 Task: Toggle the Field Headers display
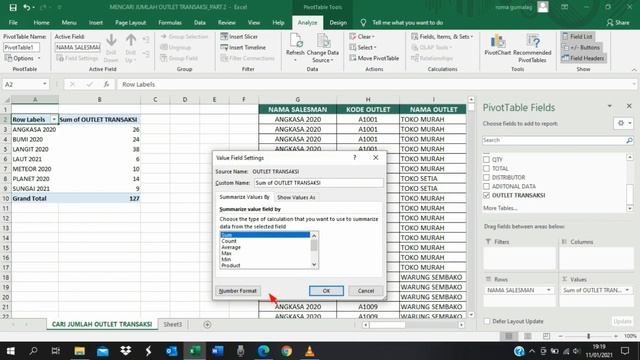[583, 58]
